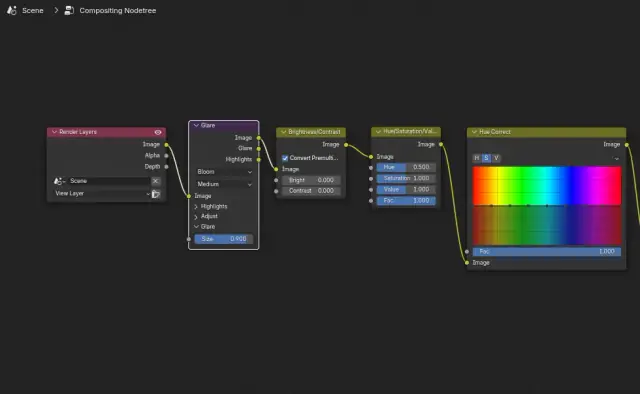Click the Render Layers Image output socket
This screenshot has height=394, width=640.
coord(167,145)
